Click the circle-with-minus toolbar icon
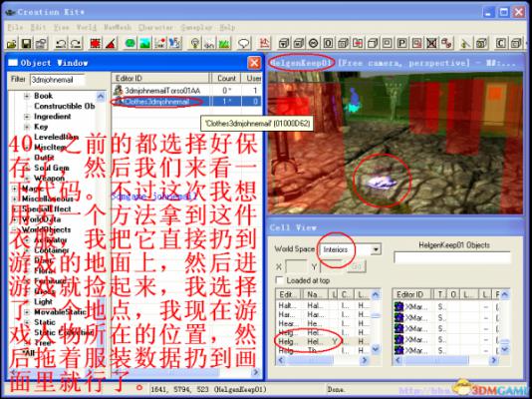This screenshot has height=399, width=532. pyautogui.click(x=313, y=44)
